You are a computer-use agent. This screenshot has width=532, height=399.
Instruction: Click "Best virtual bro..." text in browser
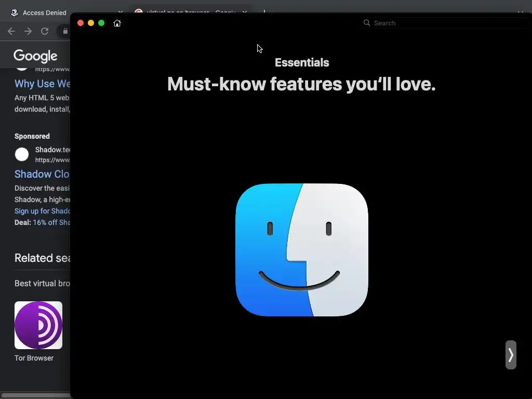click(43, 283)
